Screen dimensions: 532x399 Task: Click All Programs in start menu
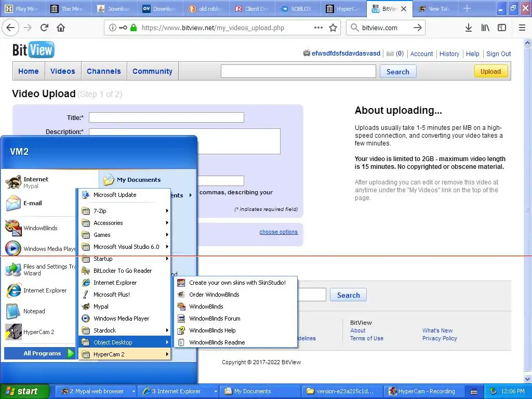(39, 353)
